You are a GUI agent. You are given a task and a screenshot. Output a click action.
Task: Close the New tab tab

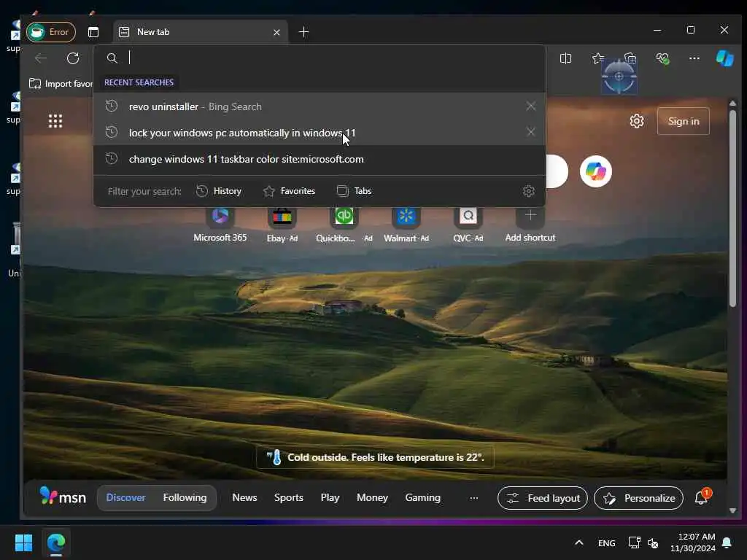276,32
